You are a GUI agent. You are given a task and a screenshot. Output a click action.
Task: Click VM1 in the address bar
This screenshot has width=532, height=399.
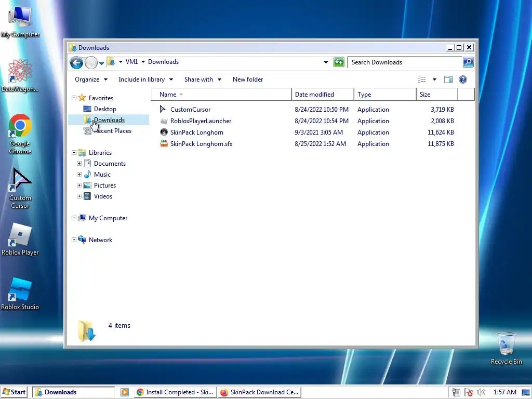pyautogui.click(x=131, y=62)
